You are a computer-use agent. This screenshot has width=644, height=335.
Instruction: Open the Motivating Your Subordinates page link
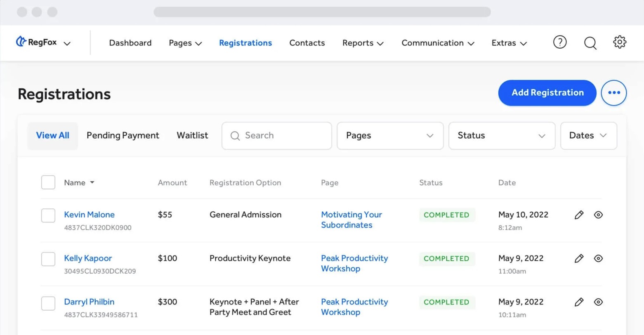(351, 220)
